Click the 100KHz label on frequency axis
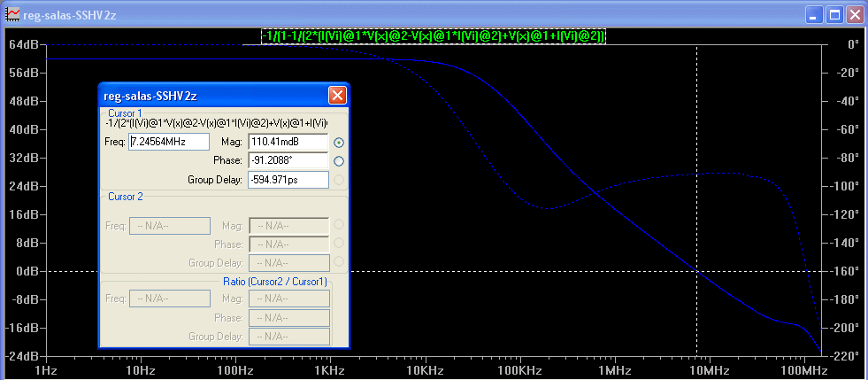This screenshot has height=380, width=868. click(x=519, y=370)
